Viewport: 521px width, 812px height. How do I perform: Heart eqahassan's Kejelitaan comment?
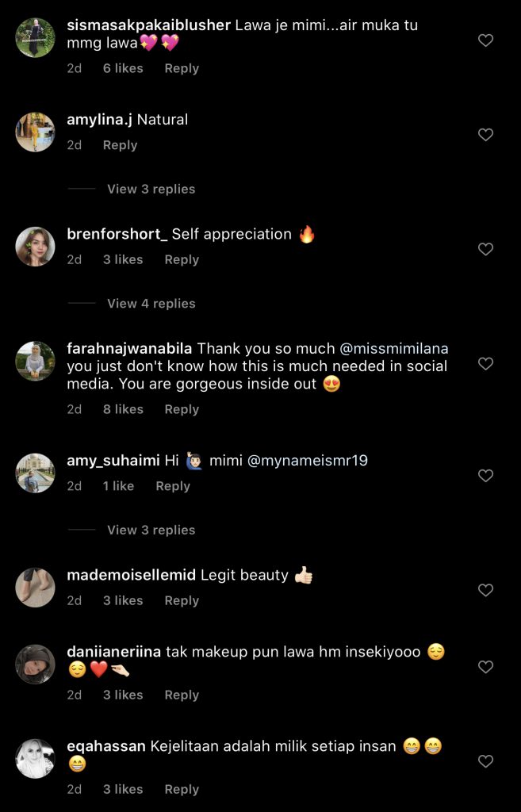486,761
